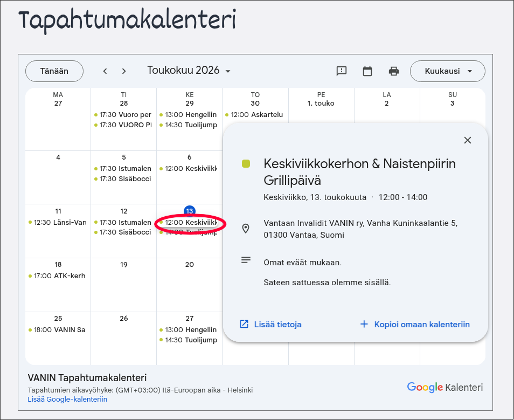Click the plus icon beside Kopioi omaan kalenteriin
This screenshot has height=420, width=514.
364,324
